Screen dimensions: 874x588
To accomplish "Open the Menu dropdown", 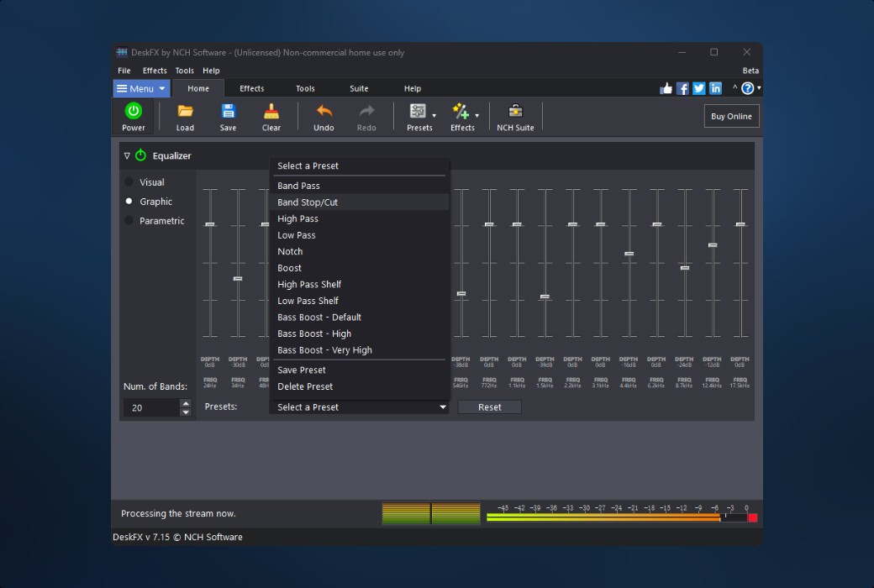I will click(x=141, y=87).
